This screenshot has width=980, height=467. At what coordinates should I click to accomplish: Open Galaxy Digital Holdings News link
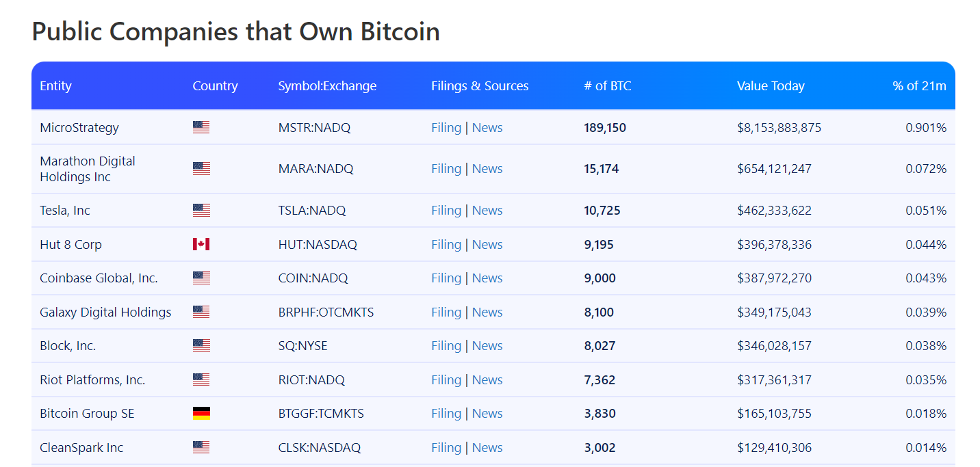point(487,312)
